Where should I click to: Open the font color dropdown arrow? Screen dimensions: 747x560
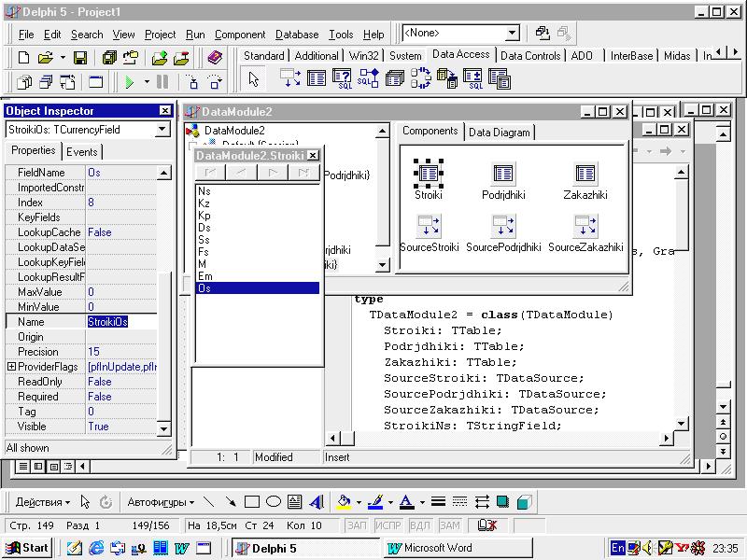coord(422,502)
